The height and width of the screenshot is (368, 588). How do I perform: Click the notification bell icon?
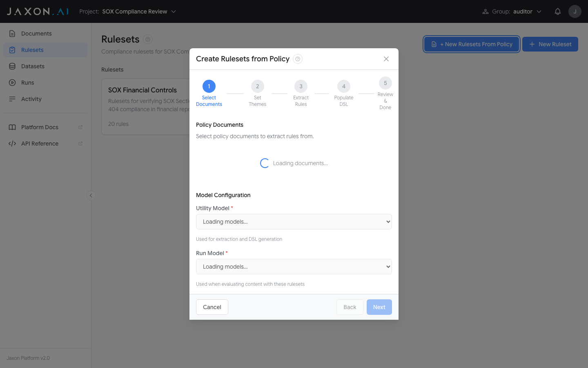(557, 11)
